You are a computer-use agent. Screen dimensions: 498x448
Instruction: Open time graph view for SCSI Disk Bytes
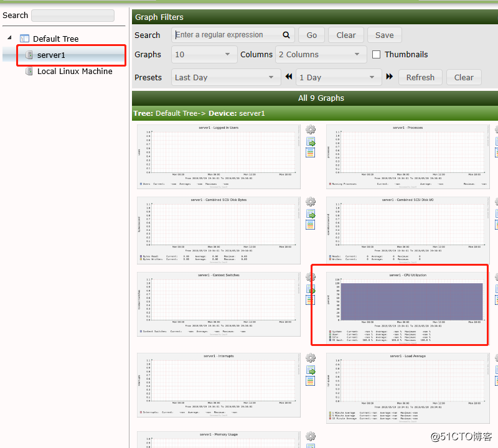click(310, 225)
